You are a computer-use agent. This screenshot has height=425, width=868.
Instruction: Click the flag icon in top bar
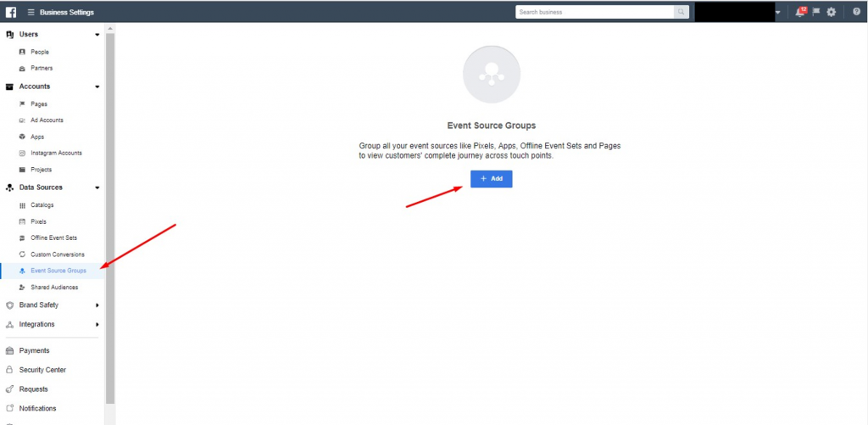(x=816, y=12)
